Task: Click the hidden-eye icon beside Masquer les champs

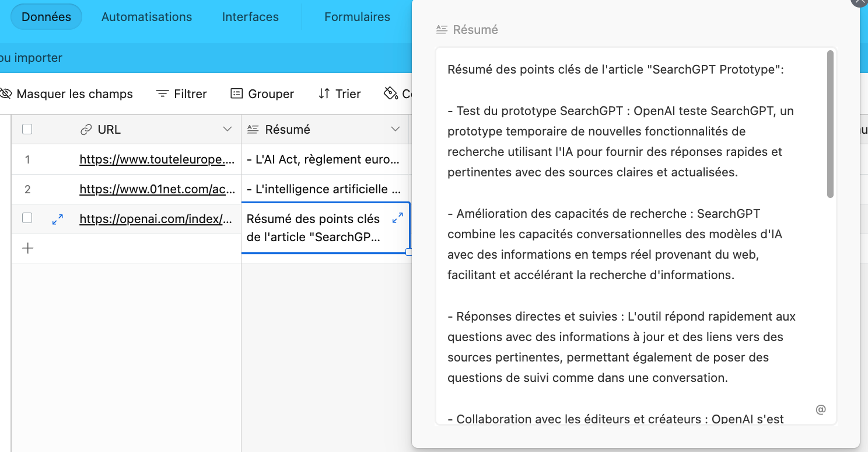Action: (x=6, y=94)
